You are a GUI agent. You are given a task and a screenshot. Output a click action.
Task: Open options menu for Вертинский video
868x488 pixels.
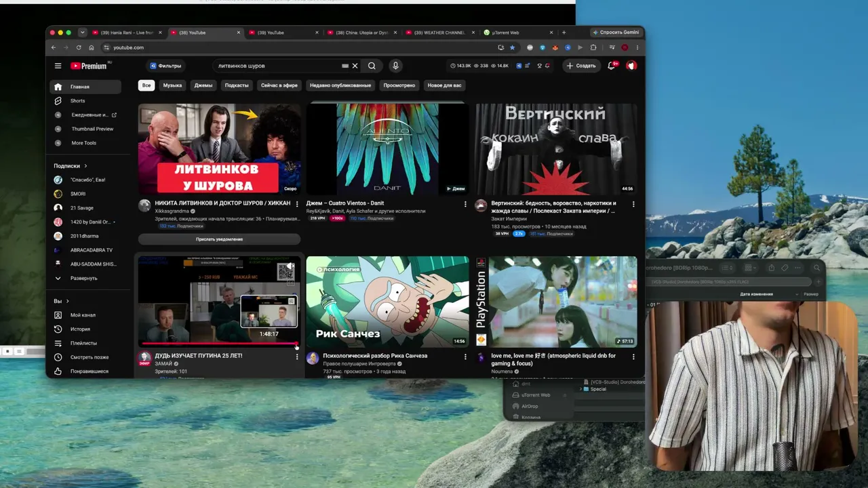coord(633,204)
